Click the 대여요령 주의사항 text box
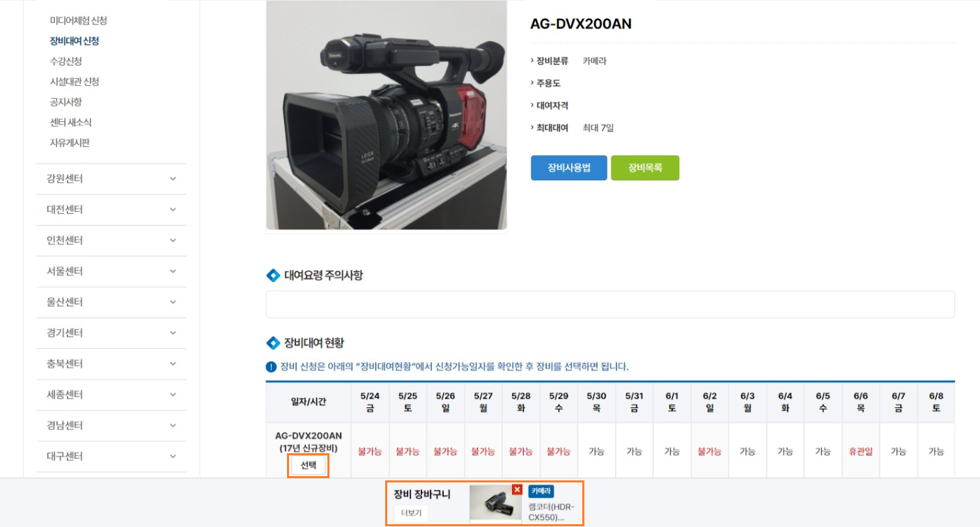 [610, 304]
